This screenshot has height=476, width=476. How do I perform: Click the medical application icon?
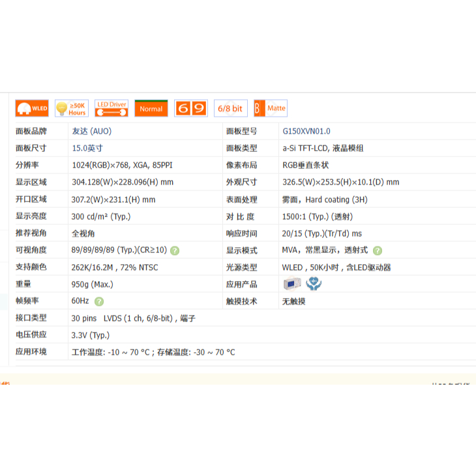314,284
